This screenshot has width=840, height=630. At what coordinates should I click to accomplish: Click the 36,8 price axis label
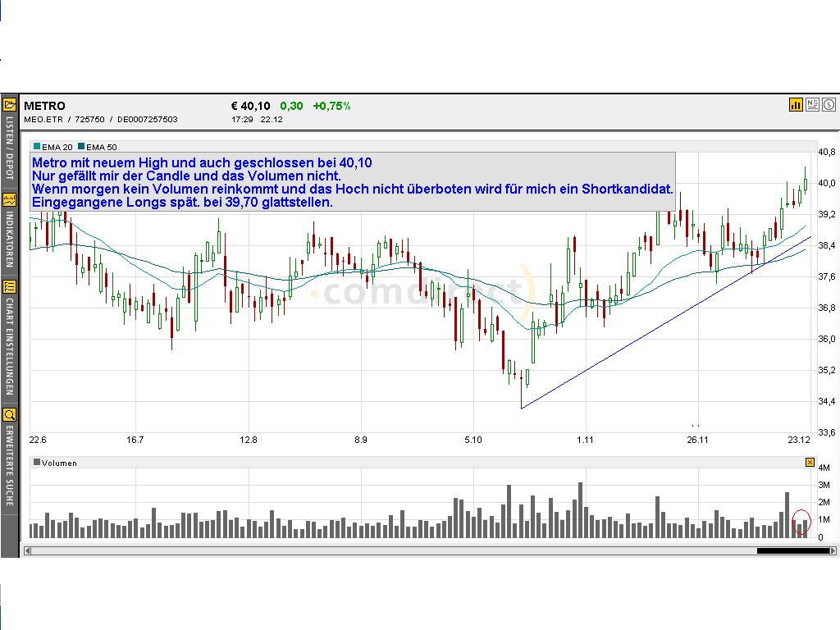[x=827, y=308]
